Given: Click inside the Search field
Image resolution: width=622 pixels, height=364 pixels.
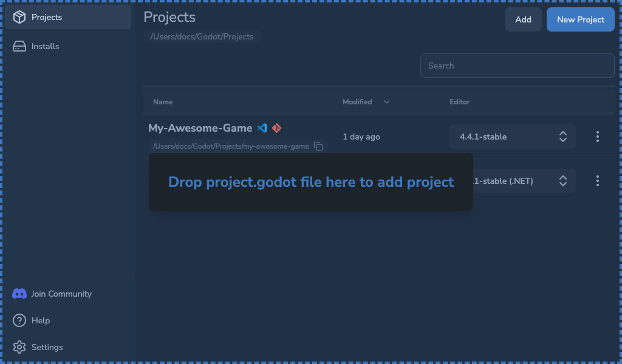Looking at the screenshot, I should 517,66.
